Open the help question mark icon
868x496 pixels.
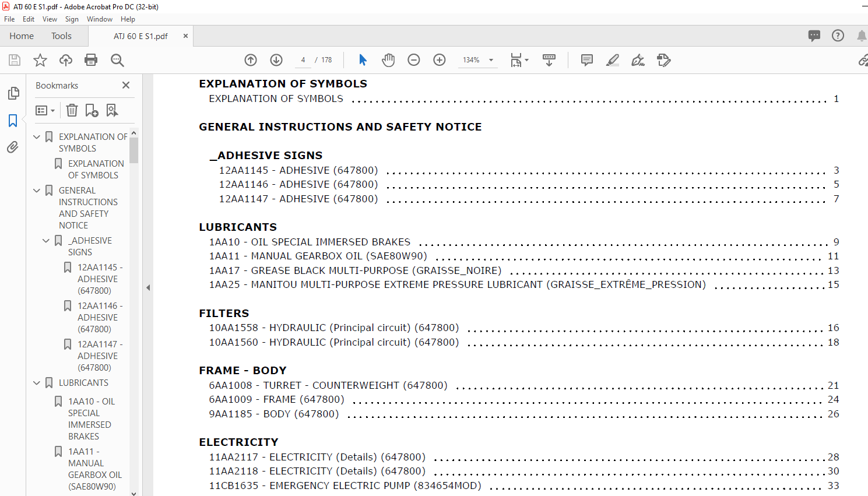(838, 36)
